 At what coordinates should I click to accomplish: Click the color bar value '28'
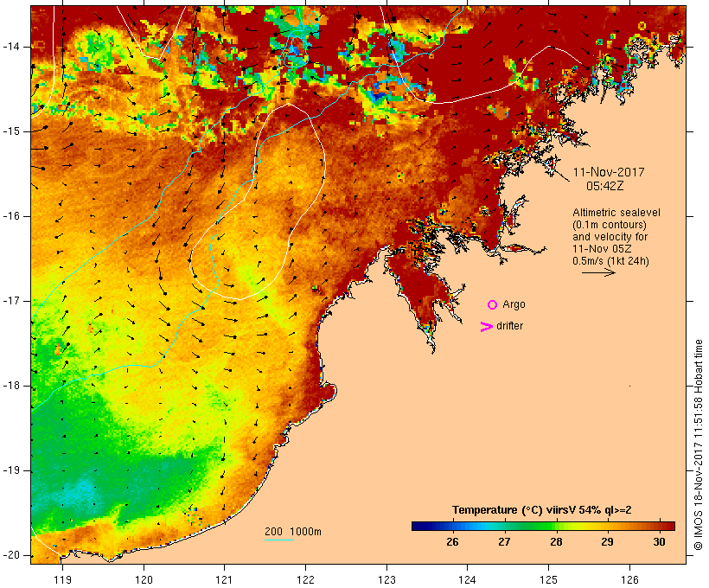click(x=556, y=542)
